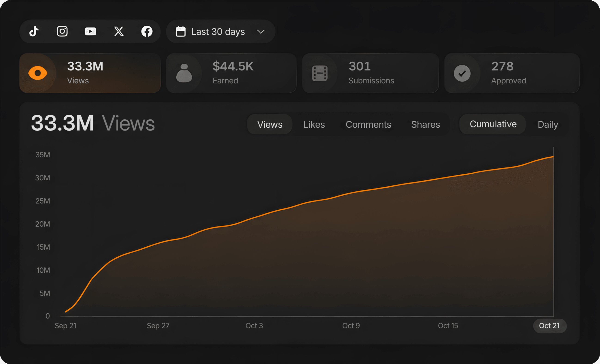Click the calendar icon in date selector

point(181,32)
